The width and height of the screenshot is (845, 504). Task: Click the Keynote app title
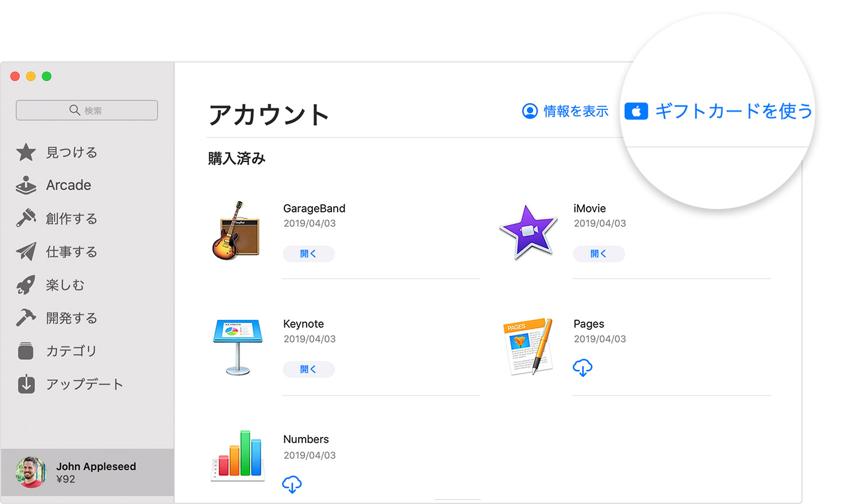tap(303, 324)
